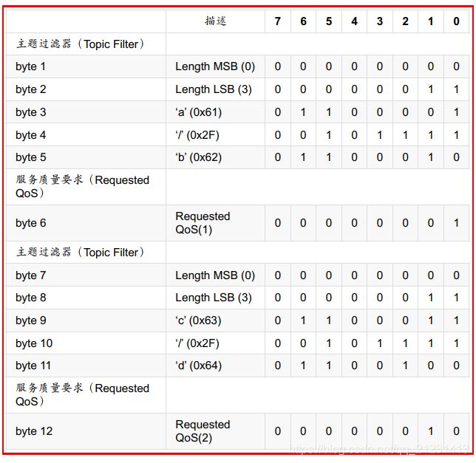Screen dimensions: 476x463
Task: Click the Length LSB (3) cell for byte 2
Action: tap(214, 89)
